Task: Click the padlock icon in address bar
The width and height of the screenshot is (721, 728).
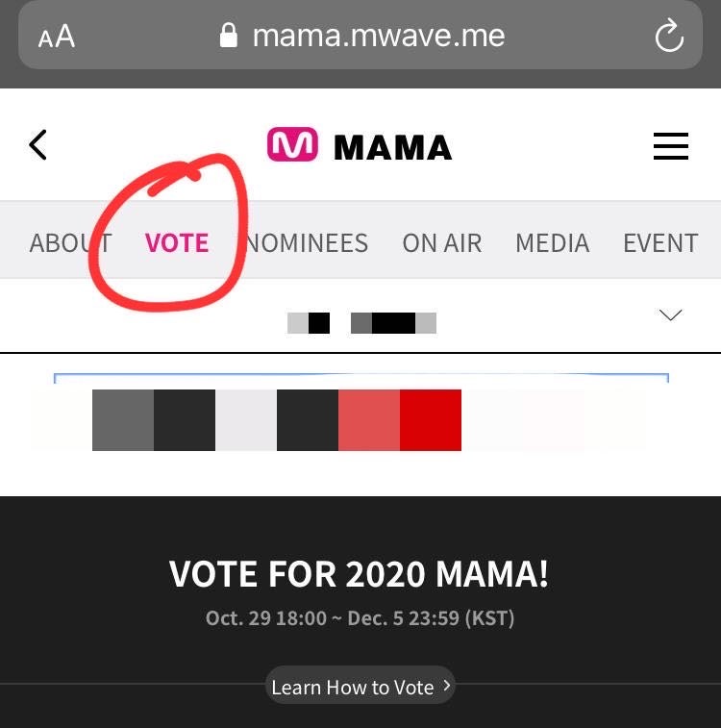Action: pyautogui.click(x=229, y=37)
